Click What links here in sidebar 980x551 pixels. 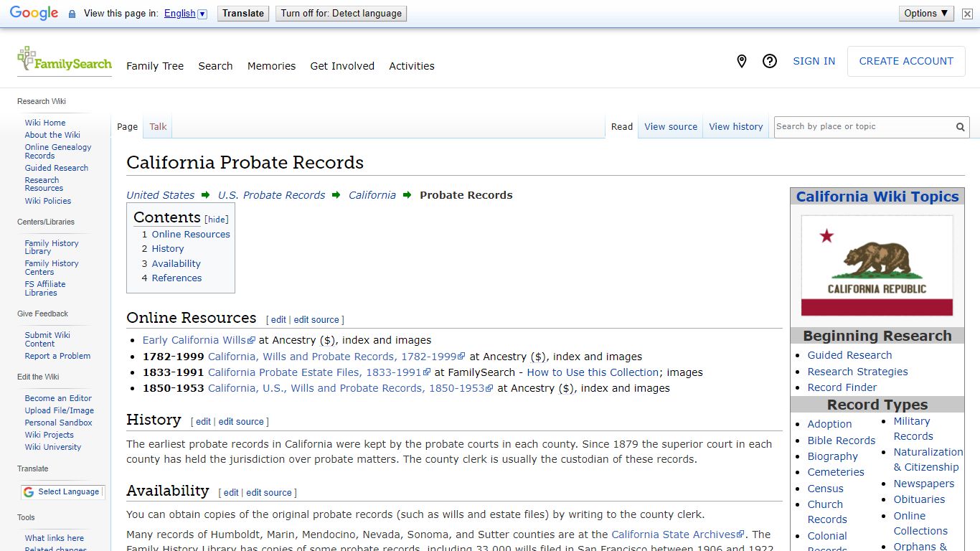click(55, 538)
